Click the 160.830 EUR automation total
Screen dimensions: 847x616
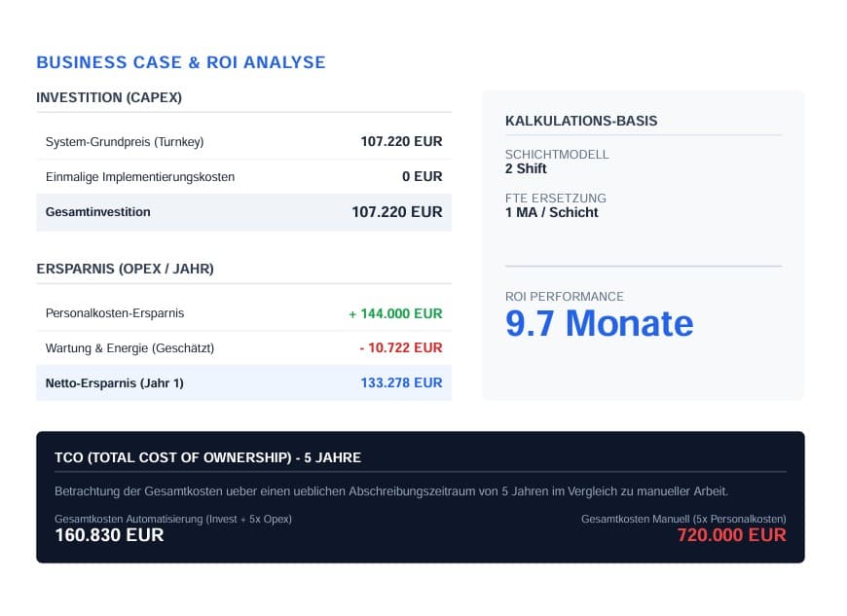(109, 535)
